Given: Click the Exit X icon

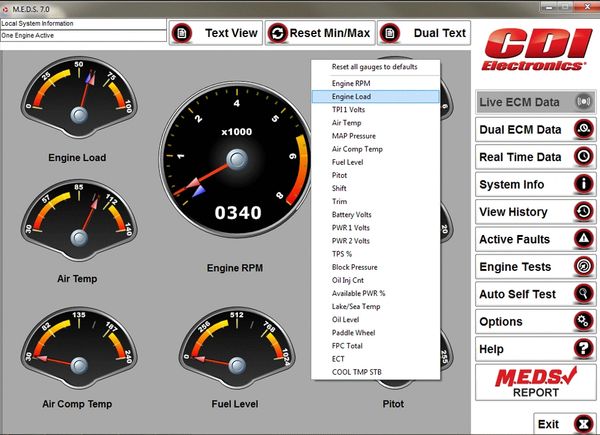Looking at the screenshot, I should click(x=584, y=424).
